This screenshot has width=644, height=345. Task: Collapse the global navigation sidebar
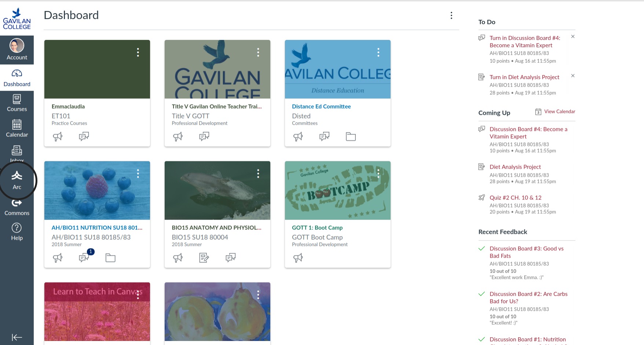click(17, 337)
